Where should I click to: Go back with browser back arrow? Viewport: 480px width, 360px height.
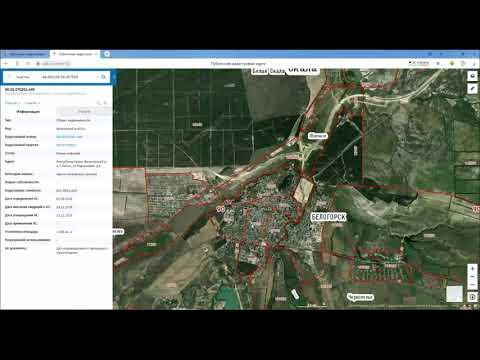pyautogui.click(x=6, y=63)
